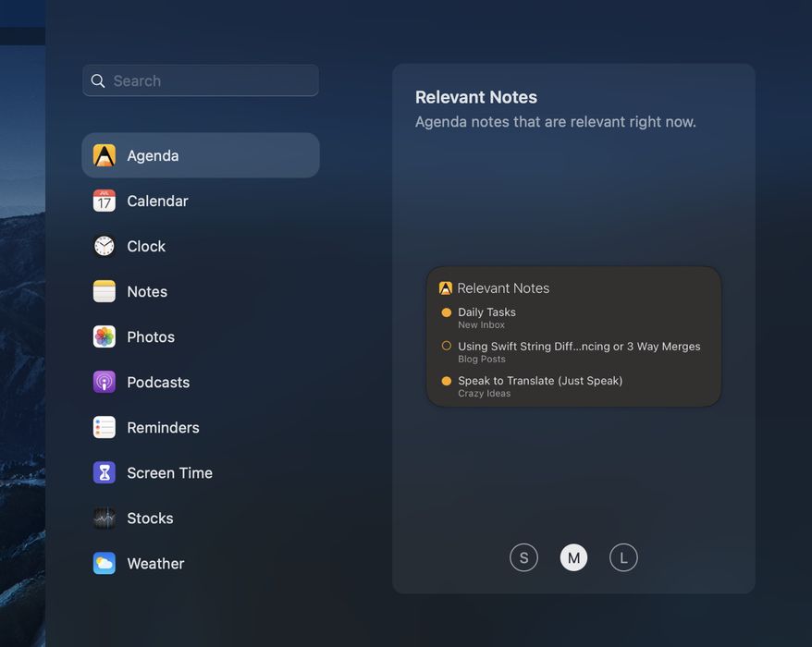Viewport: 812px width, 647px height.
Task: Open the Daily Tasks note
Action: pos(486,312)
